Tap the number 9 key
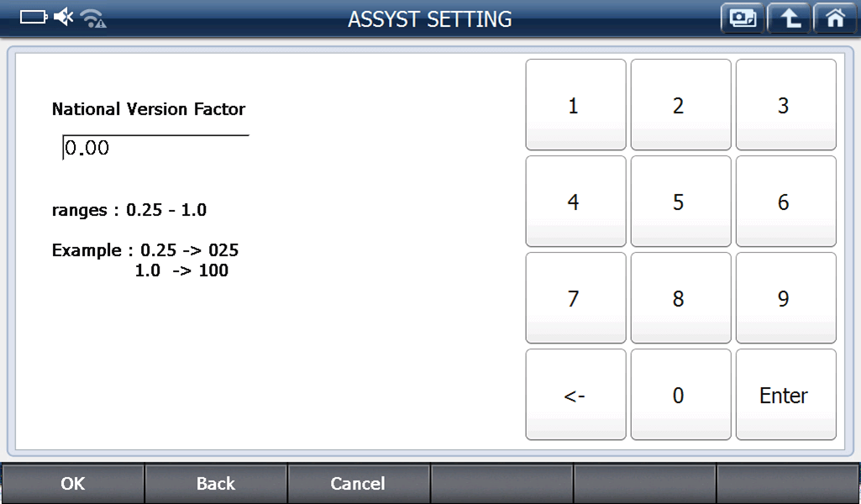This screenshot has height=504, width=861. point(785,298)
